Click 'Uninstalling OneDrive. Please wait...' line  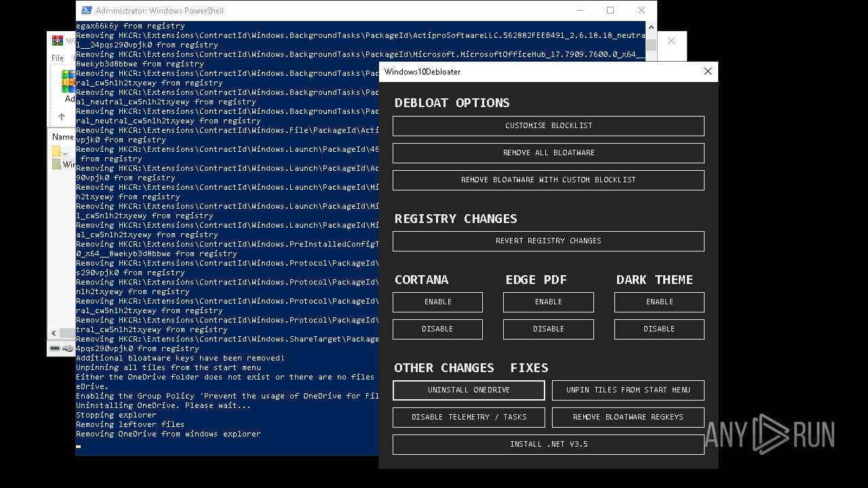tap(163, 405)
